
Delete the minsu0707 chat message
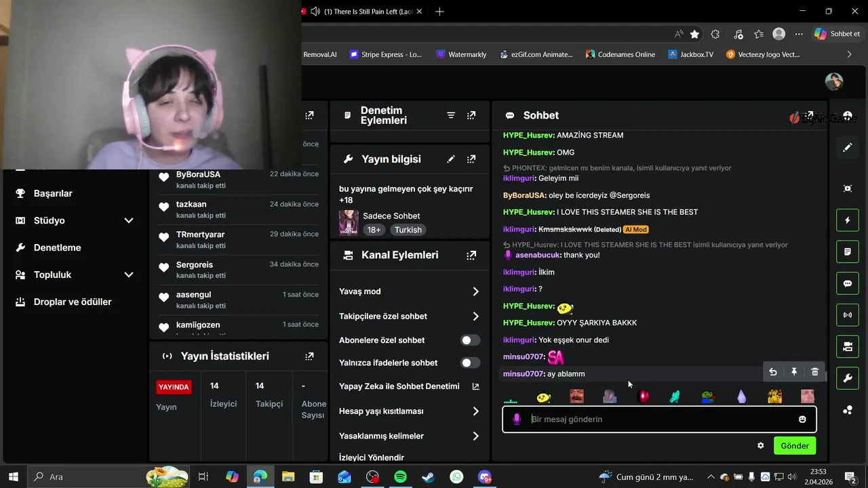pyautogui.click(x=814, y=371)
